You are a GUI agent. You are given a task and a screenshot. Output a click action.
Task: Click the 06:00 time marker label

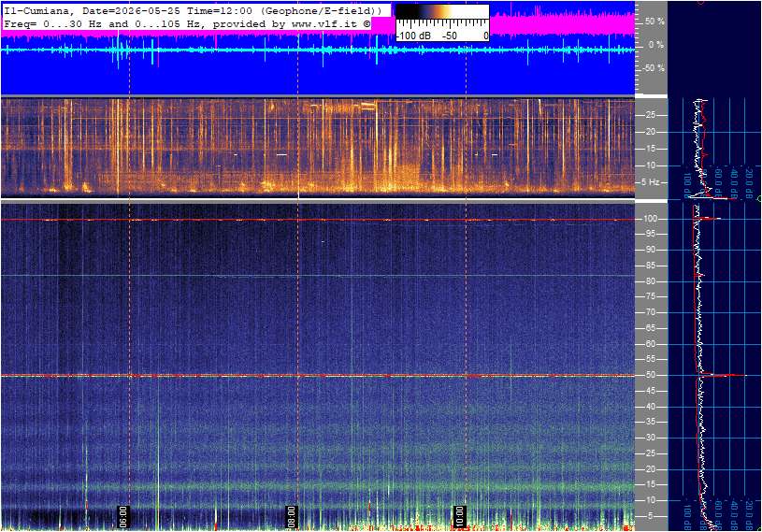pos(123,516)
